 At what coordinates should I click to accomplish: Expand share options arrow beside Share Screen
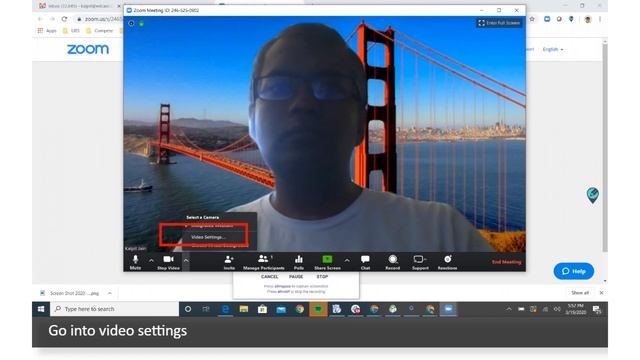(x=347, y=260)
